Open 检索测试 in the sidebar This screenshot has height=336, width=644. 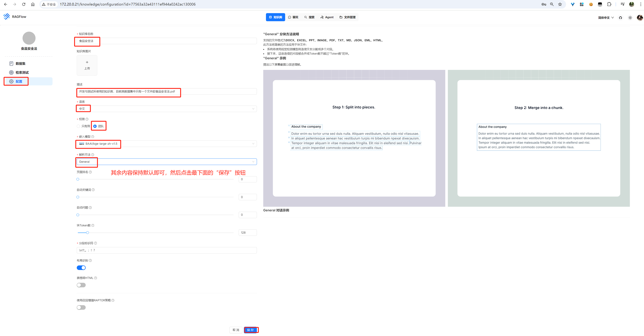[22, 73]
